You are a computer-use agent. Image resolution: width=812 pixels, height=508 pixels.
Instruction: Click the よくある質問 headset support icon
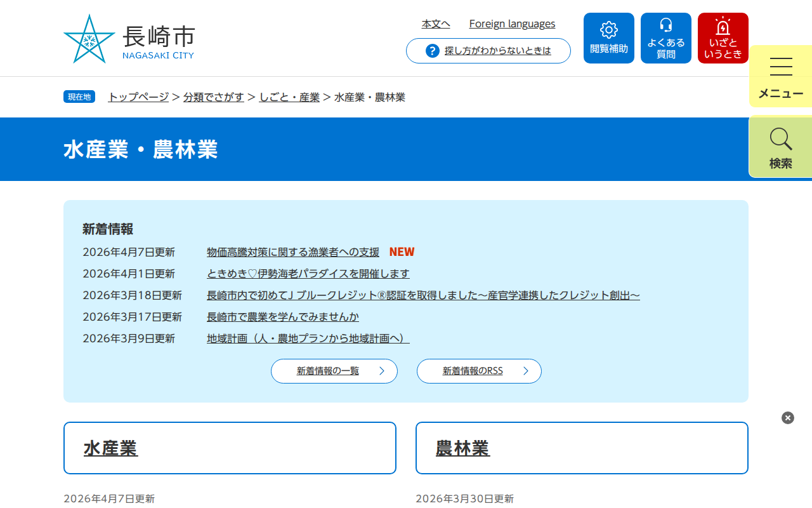pyautogui.click(x=665, y=37)
